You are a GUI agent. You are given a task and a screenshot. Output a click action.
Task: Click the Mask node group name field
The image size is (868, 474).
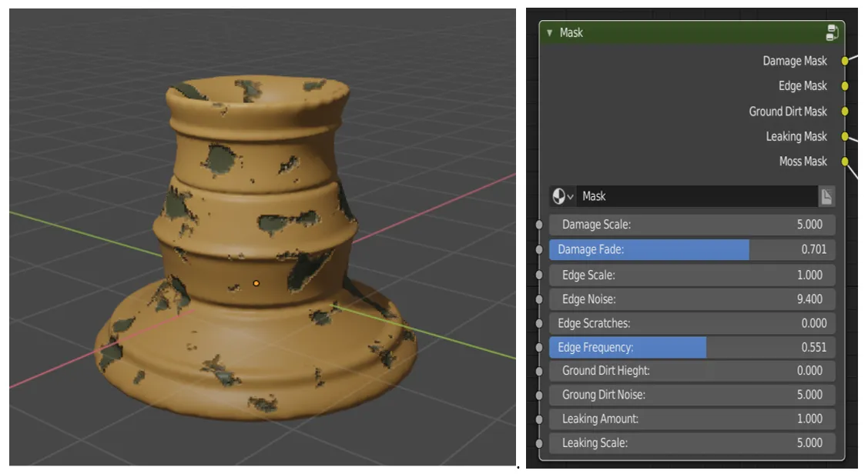696,196
